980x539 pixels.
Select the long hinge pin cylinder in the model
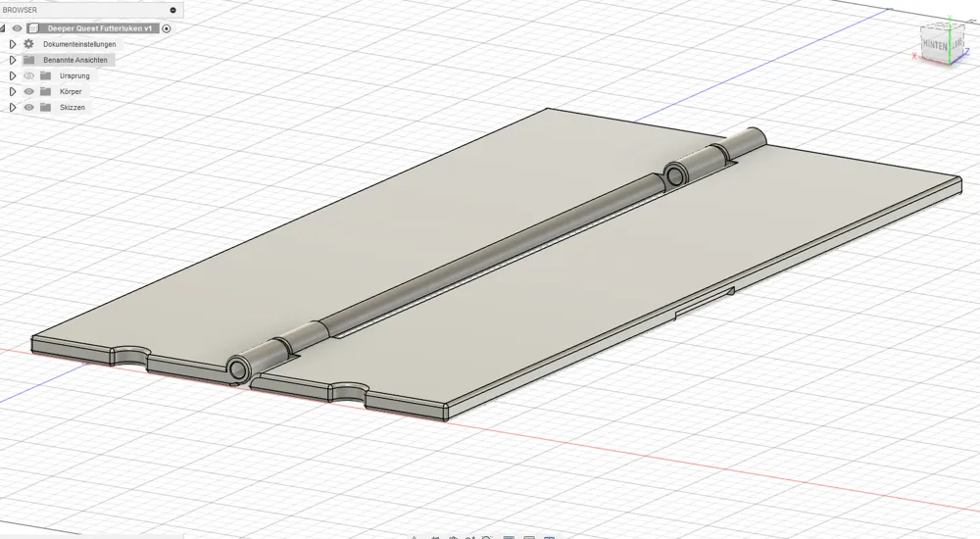tap(494, 250)
